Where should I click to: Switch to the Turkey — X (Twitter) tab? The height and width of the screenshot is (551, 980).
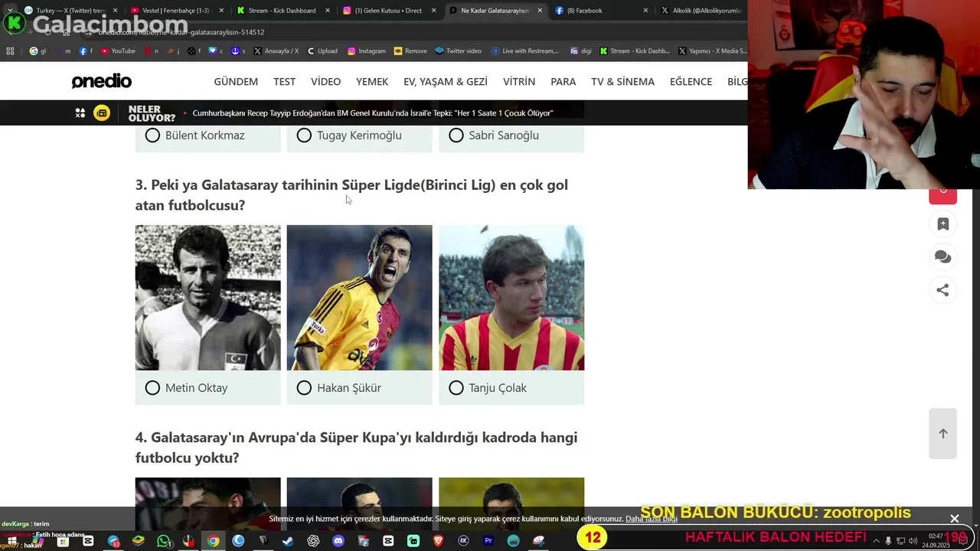tap(70, 11)
